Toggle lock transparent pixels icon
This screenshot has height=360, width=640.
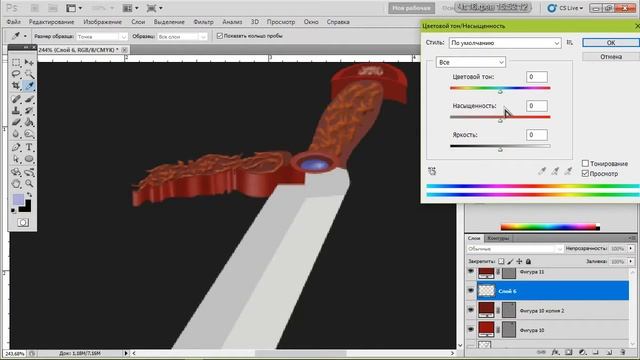point(501,261)
